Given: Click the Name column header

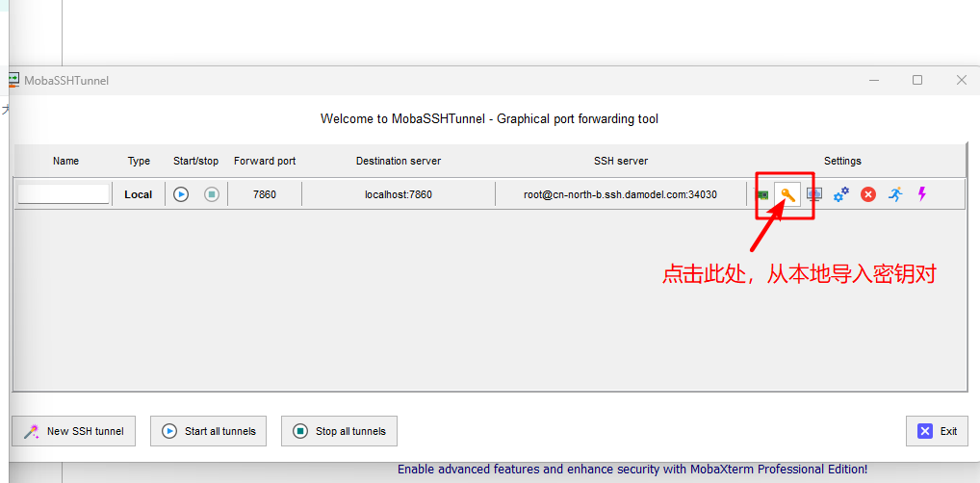Looking at the screenshot, I should pyautogui.click(x=65, y=162).
